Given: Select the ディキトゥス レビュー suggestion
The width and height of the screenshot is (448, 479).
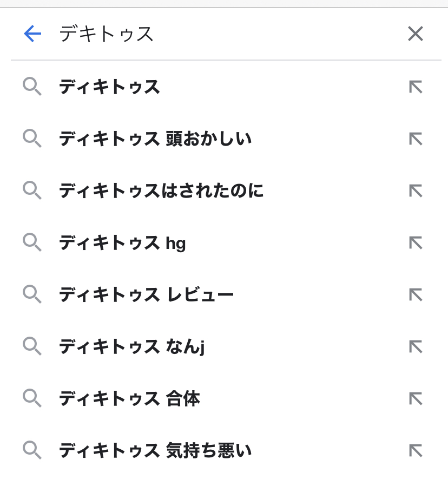Looking at the screenshot, I should pyautogui.click(x=146, y=295).
